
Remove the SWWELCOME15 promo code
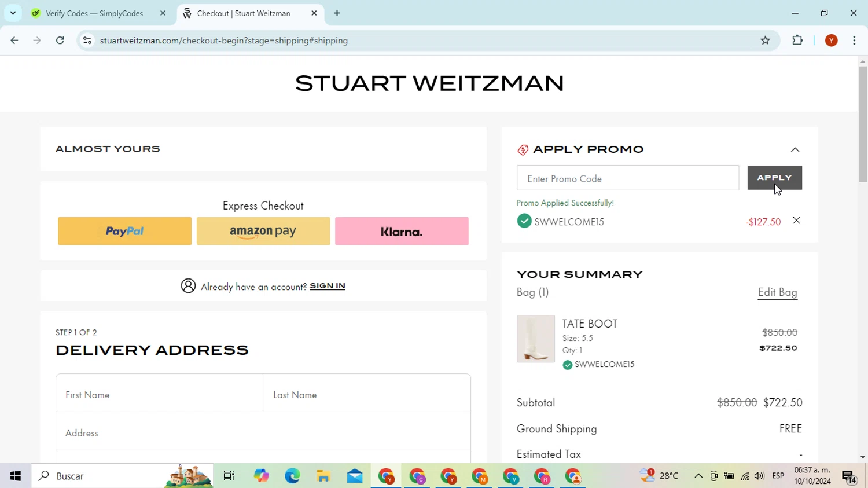[796, 221]
